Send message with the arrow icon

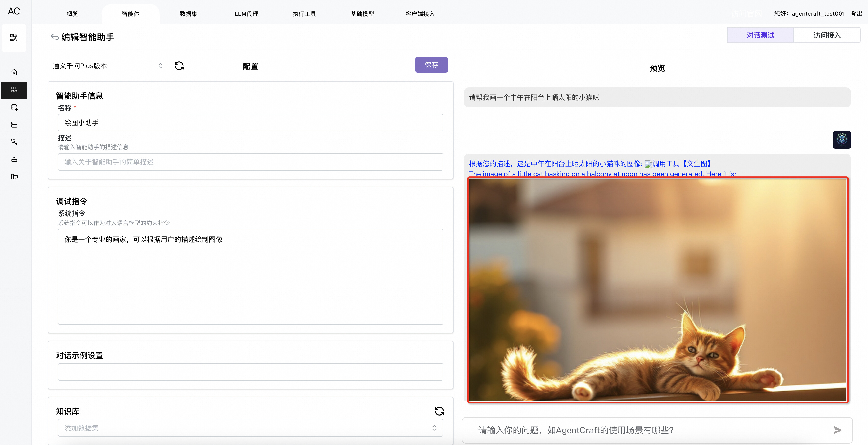pyautogui.click(x=837, y=430)
